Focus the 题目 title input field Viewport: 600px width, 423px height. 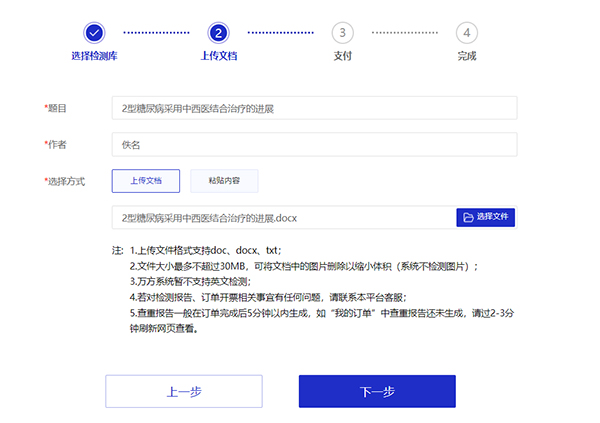coord(314,108)
